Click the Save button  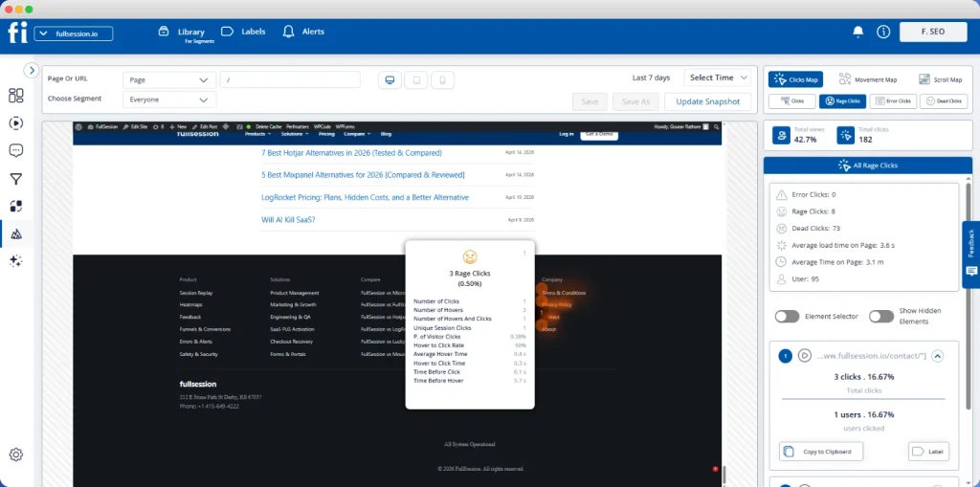(x=590, y=101)
